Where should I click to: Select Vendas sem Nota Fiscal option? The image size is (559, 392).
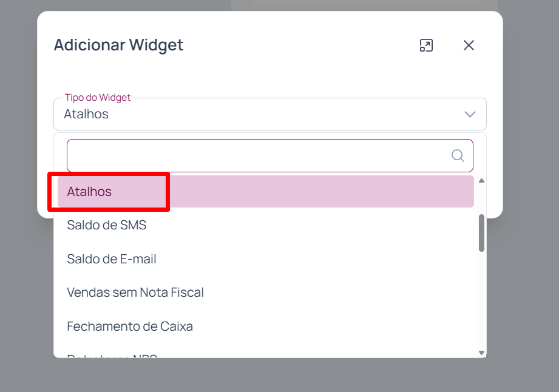point(135,292)
